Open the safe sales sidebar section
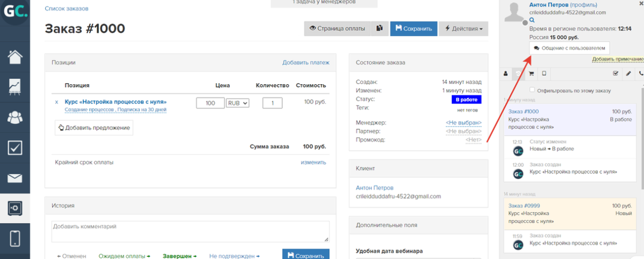 coord(14,209)
